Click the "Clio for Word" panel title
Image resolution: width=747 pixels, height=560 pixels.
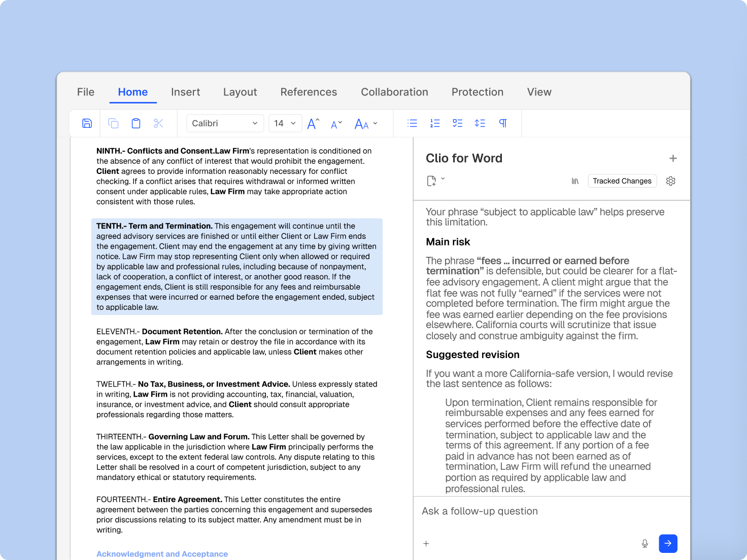pos(464,158)
